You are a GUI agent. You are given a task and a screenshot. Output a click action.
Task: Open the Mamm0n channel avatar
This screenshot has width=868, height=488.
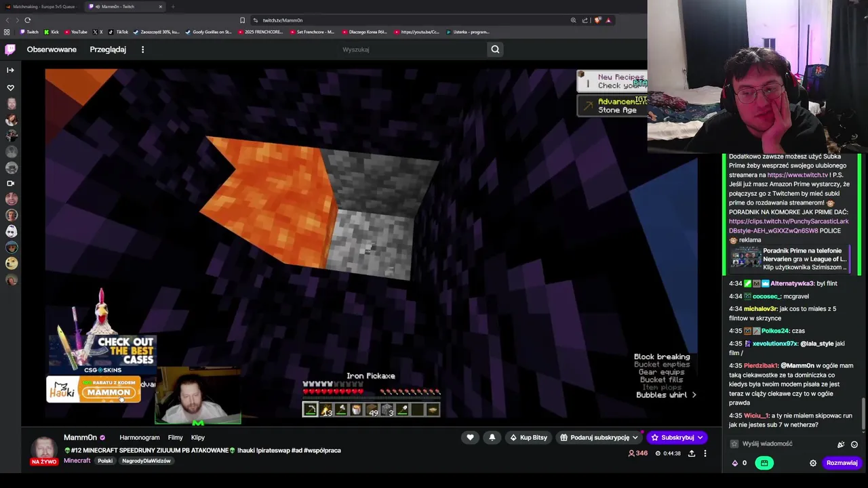(x=44, y=448)
